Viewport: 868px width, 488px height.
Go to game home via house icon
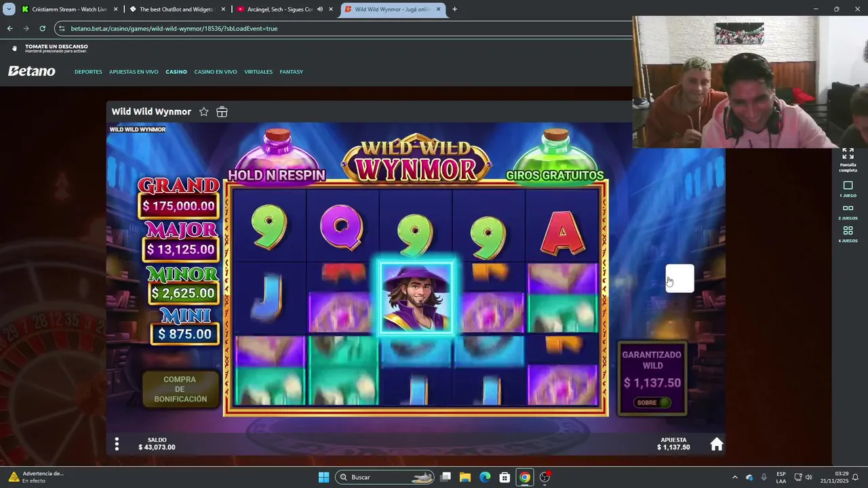point(716,445)
